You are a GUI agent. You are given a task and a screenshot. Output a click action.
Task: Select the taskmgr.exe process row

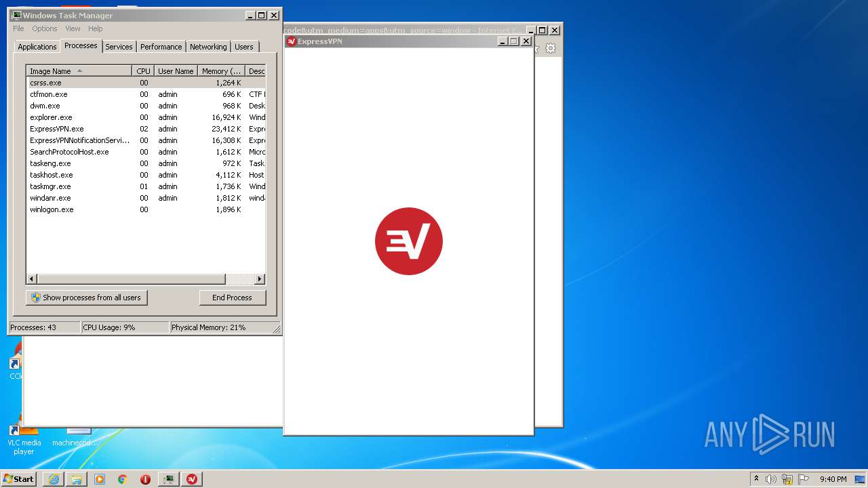146,186
